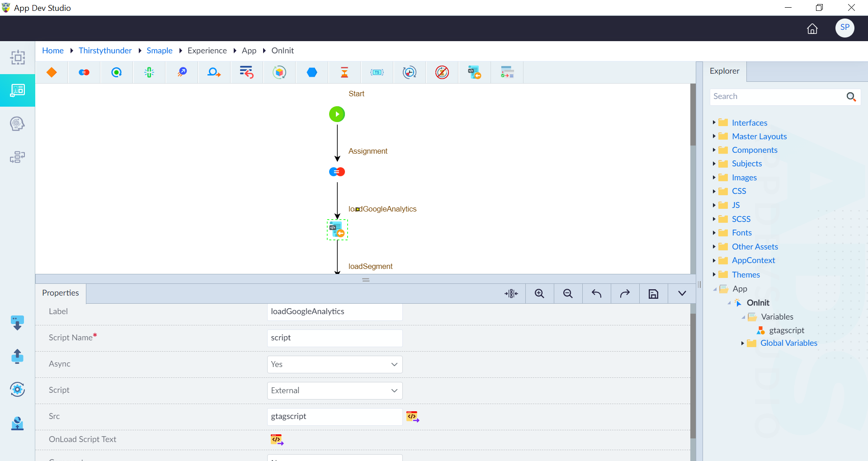Zoom in on the flow canvas
Screen dimensions: 868x461
pyautogui.click(x=539, y=294)
